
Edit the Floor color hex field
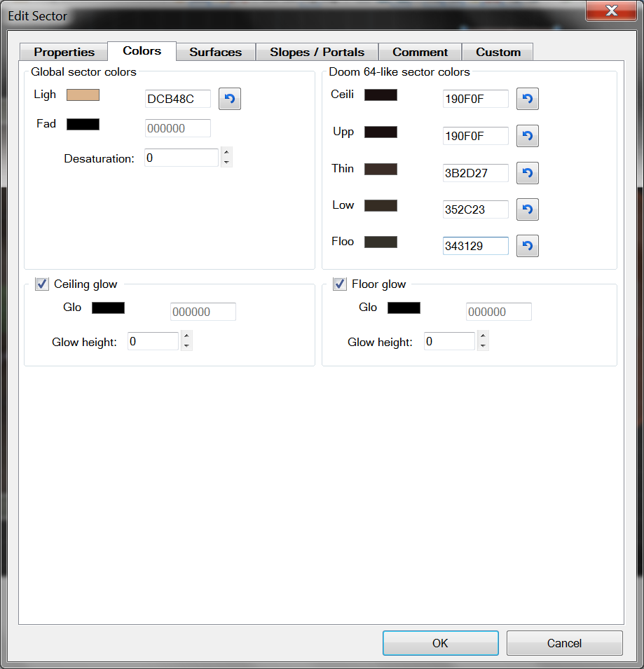coord(475,245)
